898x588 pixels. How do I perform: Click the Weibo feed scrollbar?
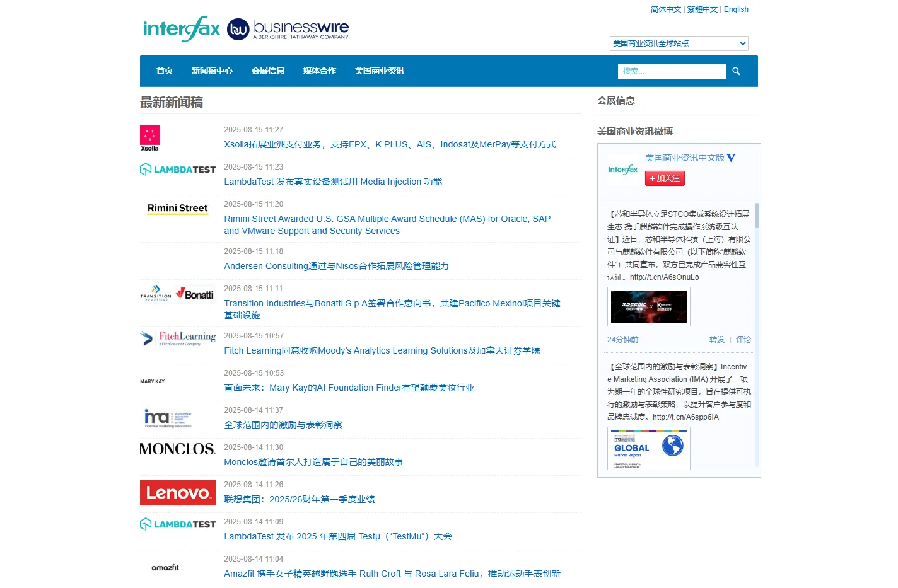(757, 216)
